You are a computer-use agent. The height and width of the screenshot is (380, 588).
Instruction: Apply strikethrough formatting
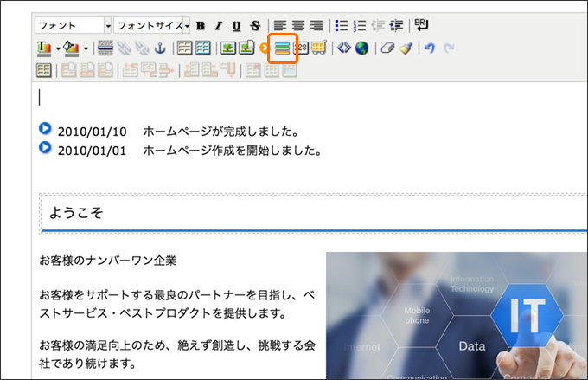coord(255,25)
